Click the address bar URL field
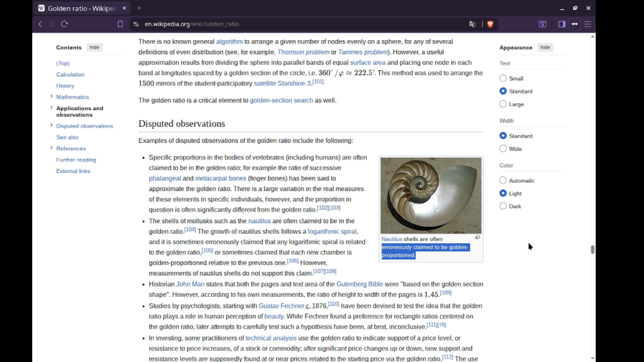The image size is (644, 362). click(x=304, y=25)
